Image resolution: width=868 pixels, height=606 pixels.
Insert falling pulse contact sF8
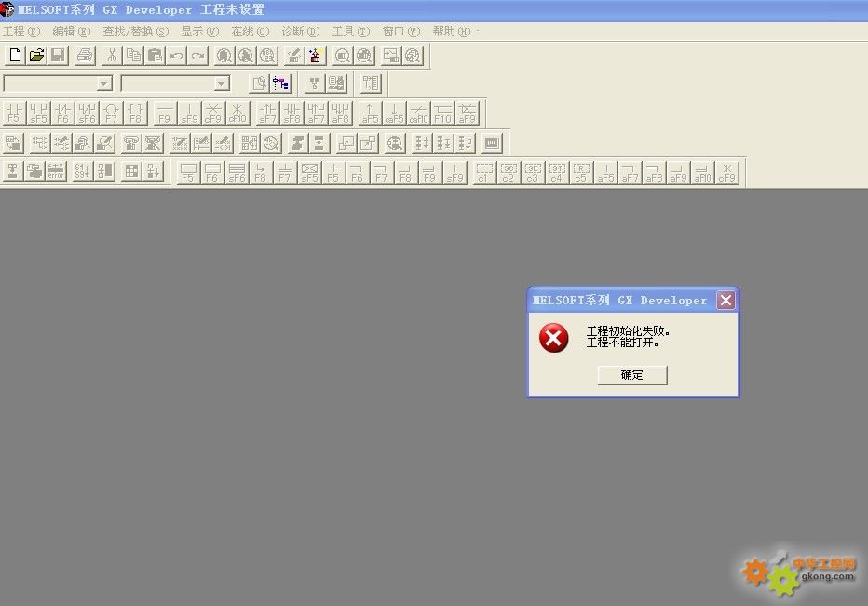pyautogui.click(x=292, y=114)
